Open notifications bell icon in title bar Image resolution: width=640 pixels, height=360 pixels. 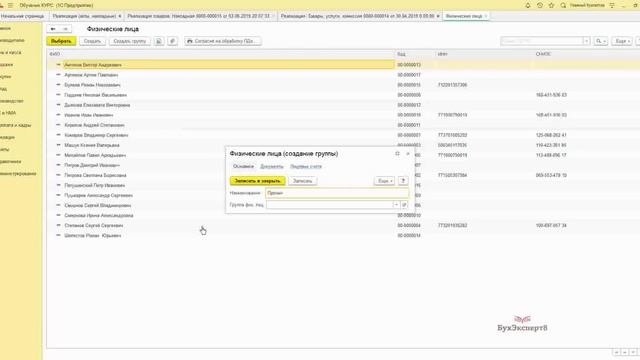coord(528,5)
